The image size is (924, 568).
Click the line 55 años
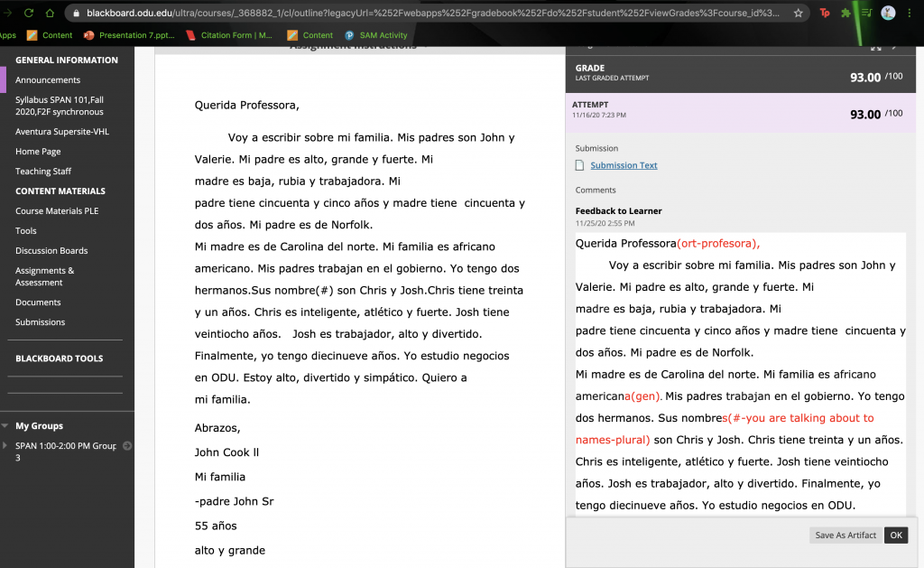pos(216,526)
